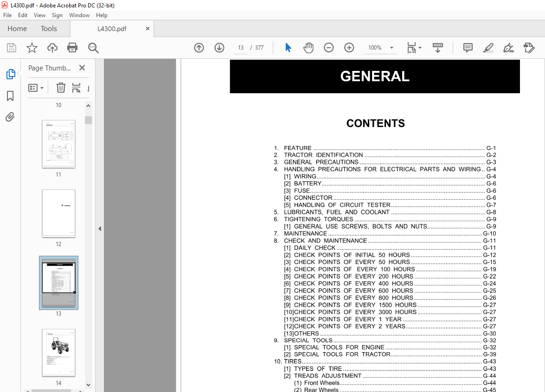Viewport: 545px width, 392px height.
Task: Click the TRACTOR IDENTIFICATION contents entry
Action: pos(385,155)
